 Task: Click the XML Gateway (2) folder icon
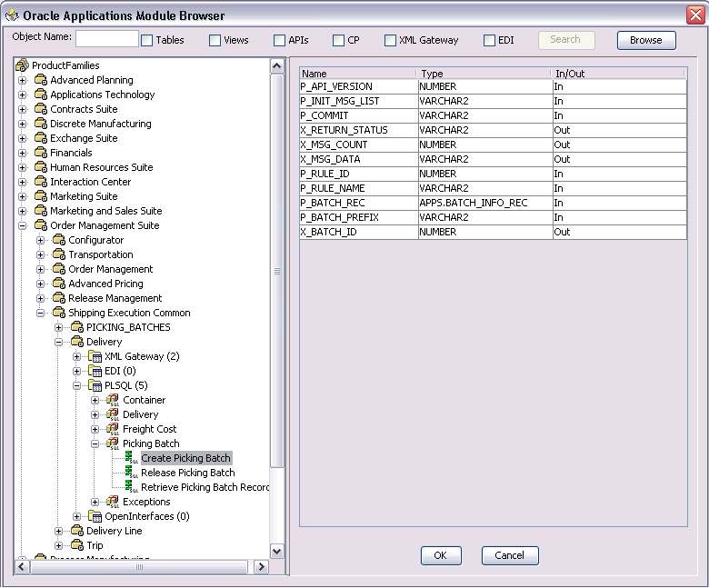[x=95, y=356]
